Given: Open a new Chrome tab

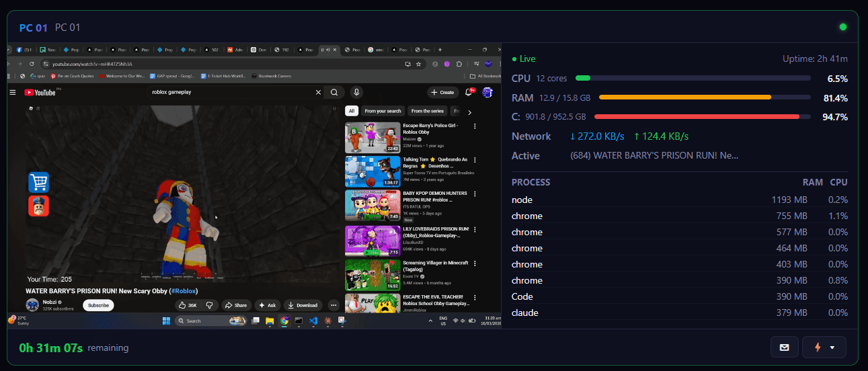Looking at the screenshot, I should (x=440, y=50).
